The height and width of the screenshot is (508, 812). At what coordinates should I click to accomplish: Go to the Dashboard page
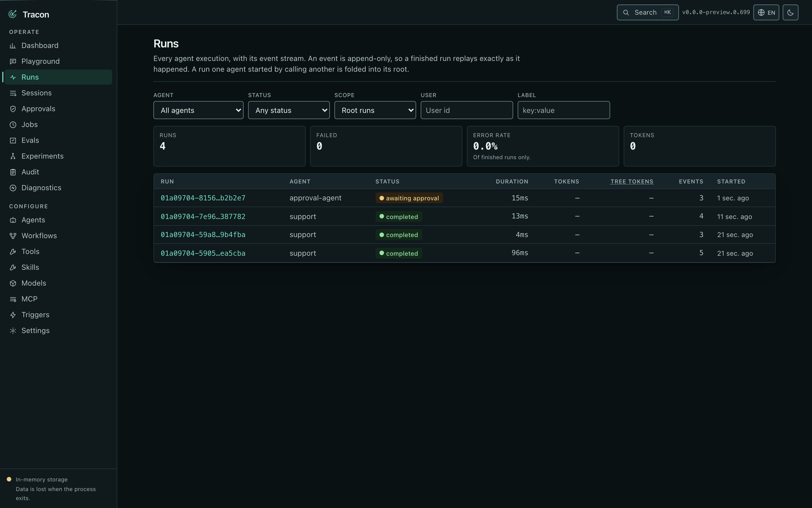pyautogui.click(x=58, y=46)
